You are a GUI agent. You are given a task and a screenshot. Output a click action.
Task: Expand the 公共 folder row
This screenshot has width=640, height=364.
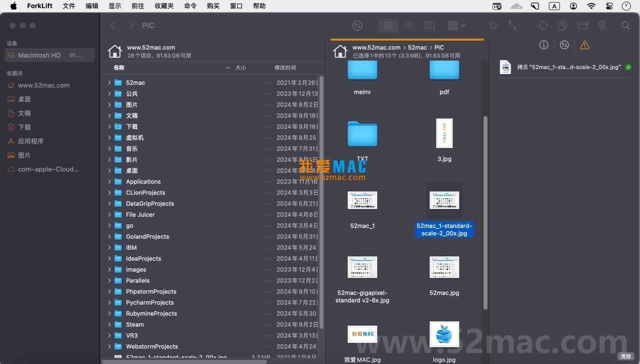click(109, 93)
